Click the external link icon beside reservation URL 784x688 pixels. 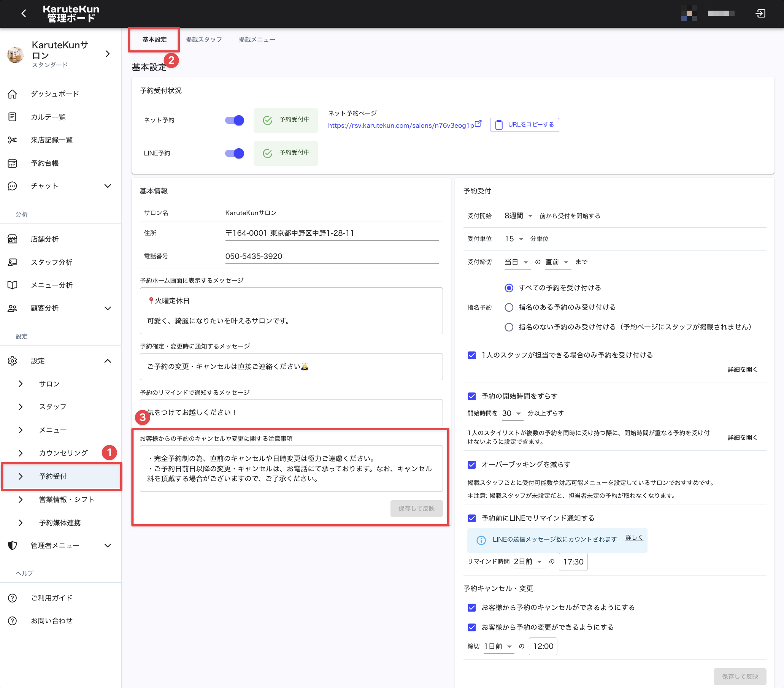tap(478, 124)
